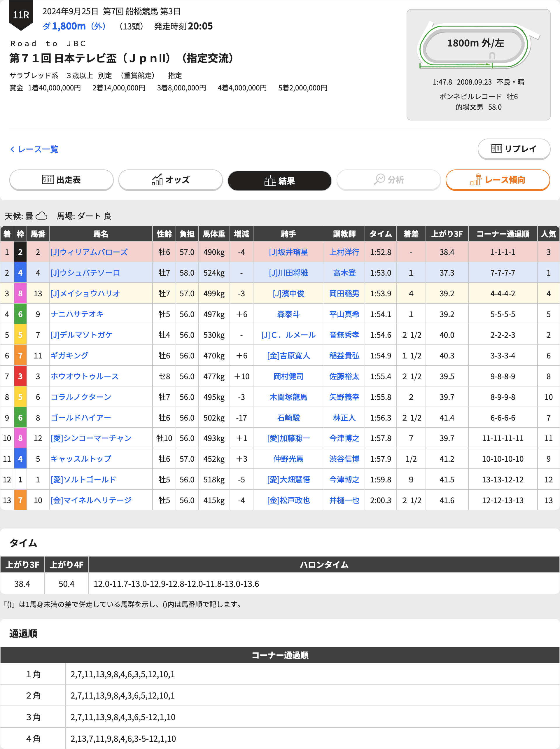Click the halon time 12.0-11.7-13.0 row

click(x=324, y=583)
